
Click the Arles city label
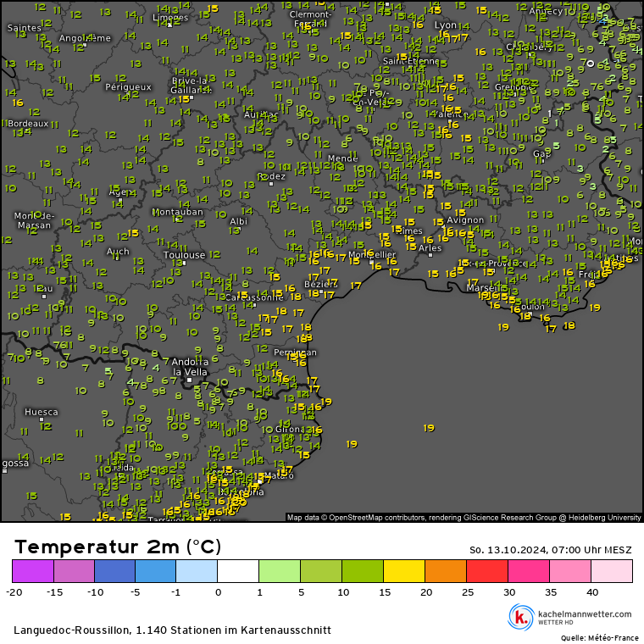pyautogui.click(x=430, y=248)
